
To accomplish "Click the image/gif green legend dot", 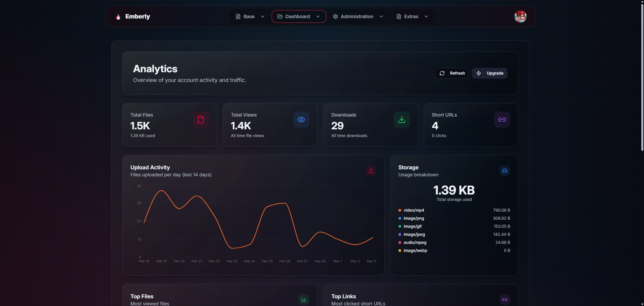I will (400, 226).
